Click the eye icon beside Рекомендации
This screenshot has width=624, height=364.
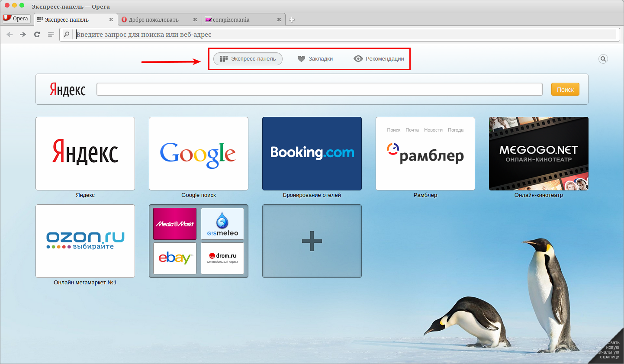[358, 59]
